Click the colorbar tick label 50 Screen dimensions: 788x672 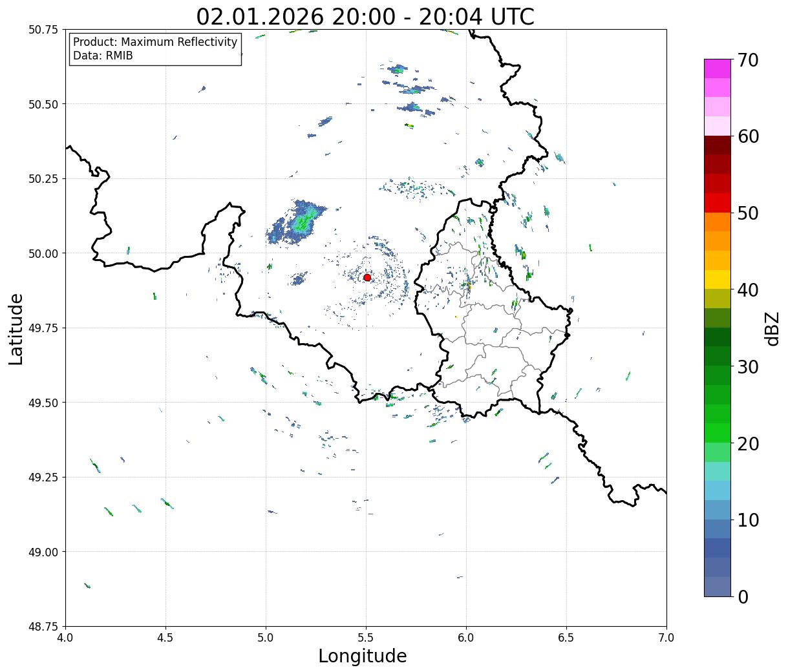point(748,213)
